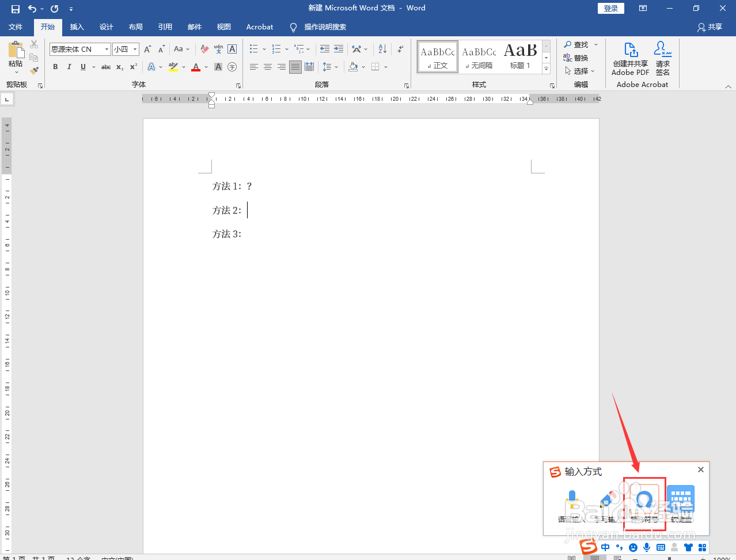Screen dimensions: 736x560
Task: Toggle Italic formatting
Action: click(69, 67)
